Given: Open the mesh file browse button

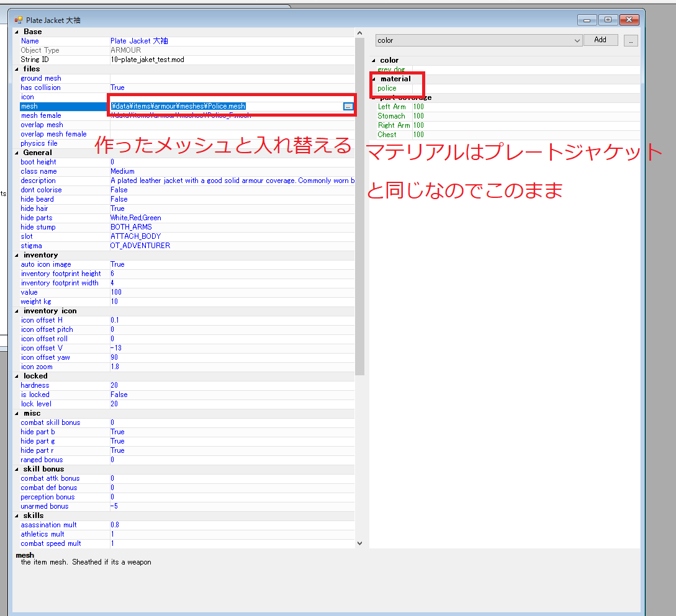Looking at the screenshot, I should pos(348,107).
